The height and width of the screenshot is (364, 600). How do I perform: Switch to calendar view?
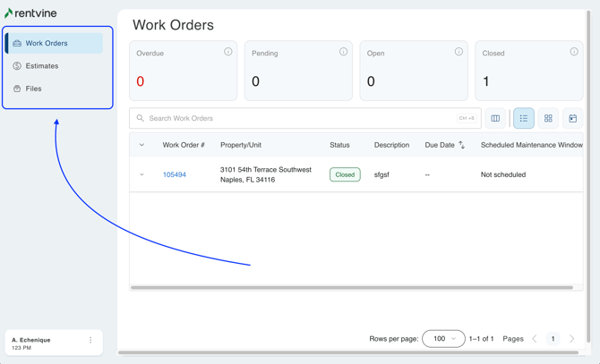coord(573,118)
